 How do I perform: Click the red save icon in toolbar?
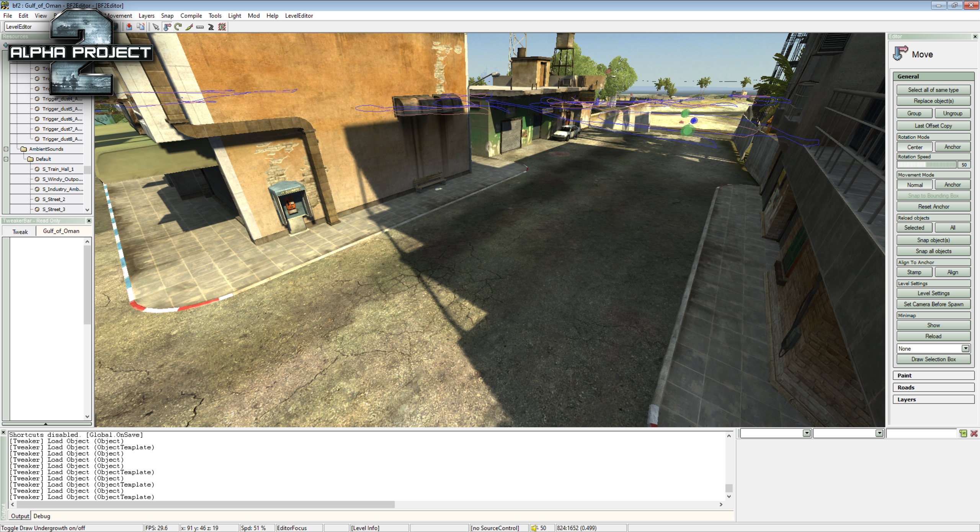pos(129,27)
